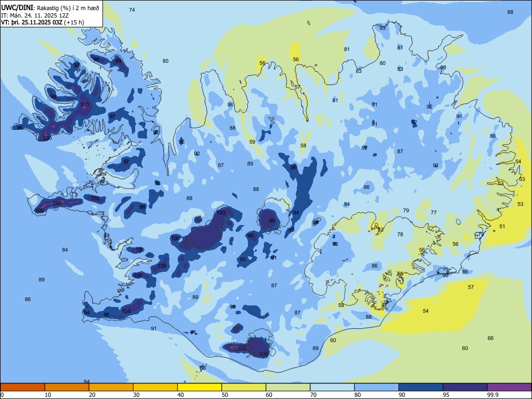Select the purple above-99.9 legend swatch
Image resolution: width=532 pixels, height=399 pixels.
pyautogui.click(x=509, y=387)
